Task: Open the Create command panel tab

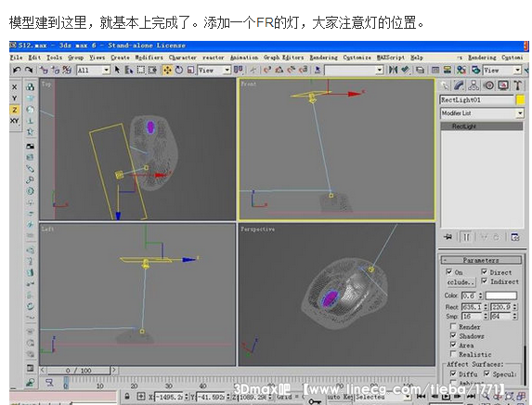Action: tap(445, 85)
